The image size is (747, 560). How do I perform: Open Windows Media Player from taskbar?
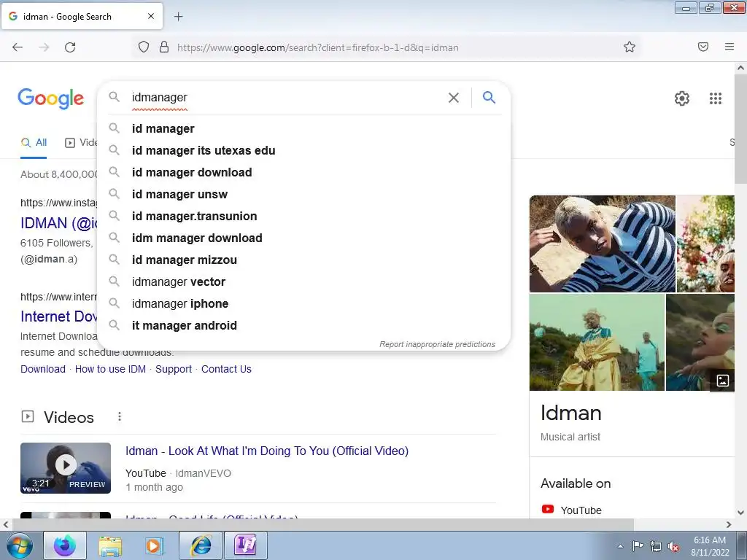[154, 545]
